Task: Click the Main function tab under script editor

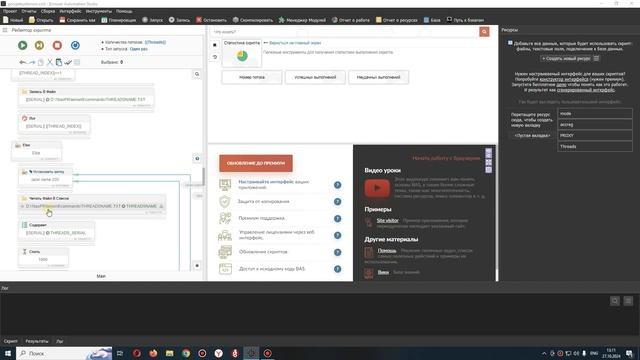Action: [x=101, y=276]
